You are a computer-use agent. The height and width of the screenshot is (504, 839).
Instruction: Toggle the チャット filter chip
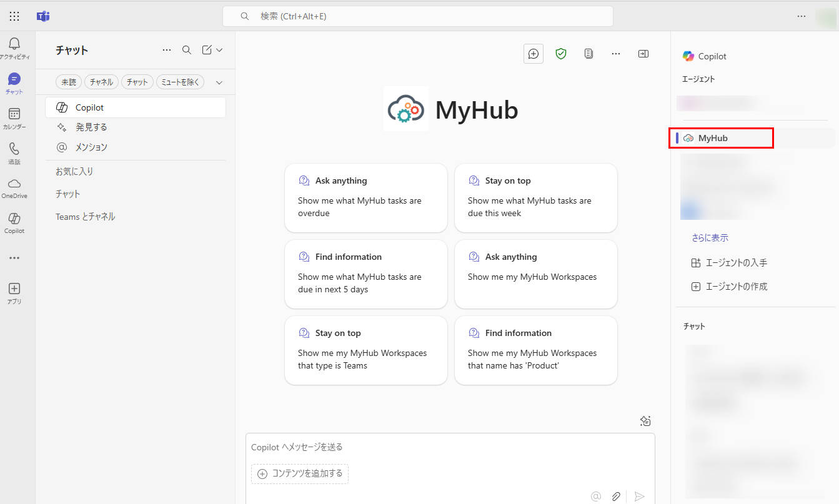(137, 82)
